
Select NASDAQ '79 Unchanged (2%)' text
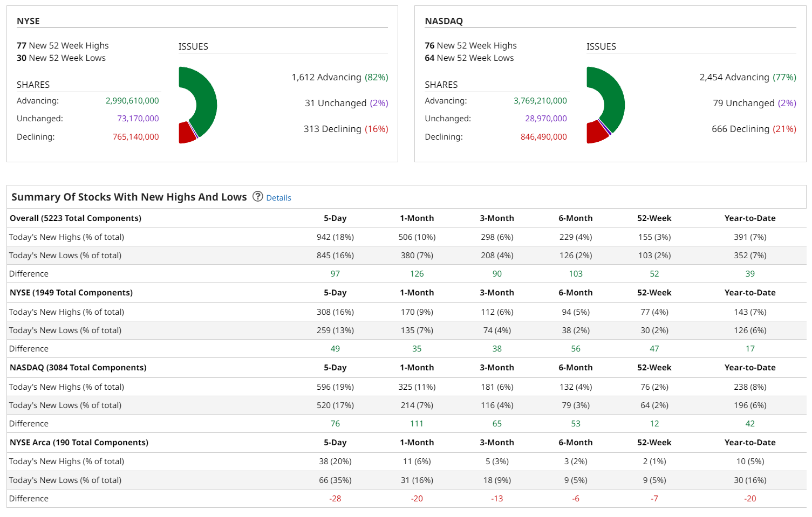coord(754,103)
